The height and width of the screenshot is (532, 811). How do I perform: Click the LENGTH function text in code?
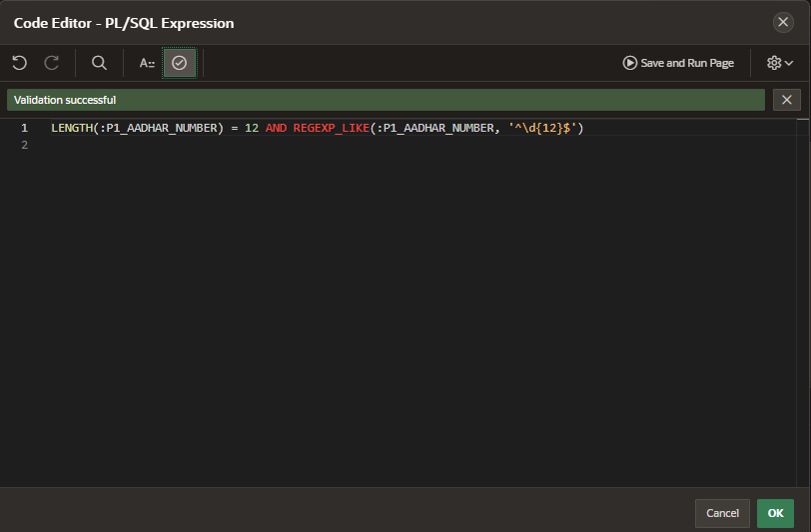click(x=72, y=128)
